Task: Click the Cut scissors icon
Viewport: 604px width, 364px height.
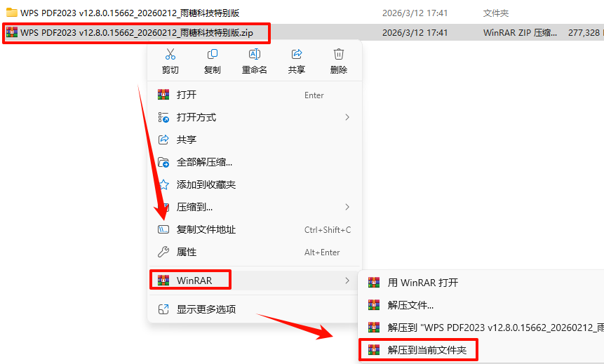Action: pos(170,54)
